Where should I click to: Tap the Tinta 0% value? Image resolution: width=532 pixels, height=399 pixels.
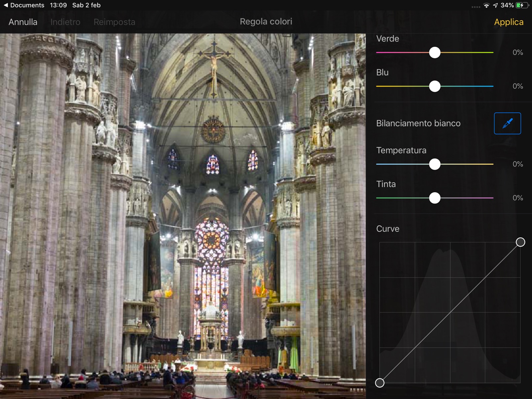[x=517, y=198]
